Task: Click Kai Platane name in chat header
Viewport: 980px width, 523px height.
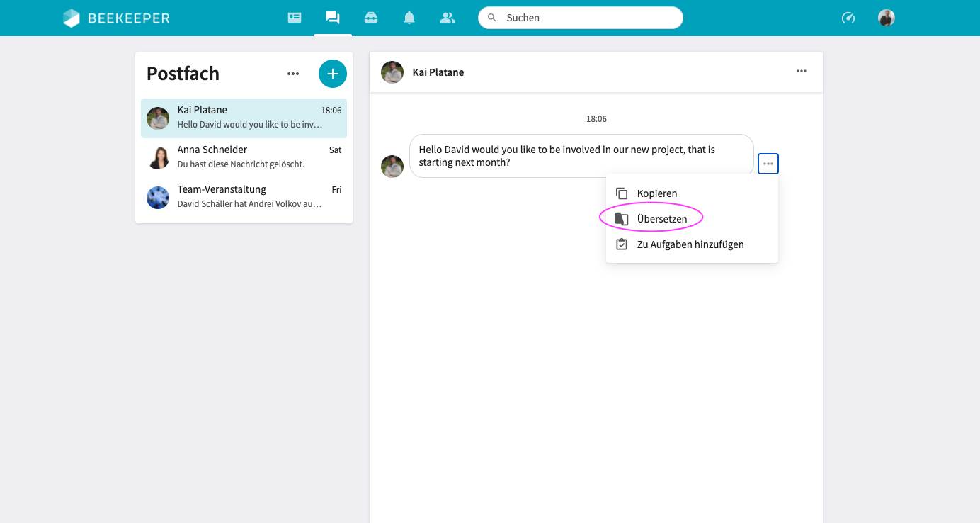Action: (x=438, y=72)
